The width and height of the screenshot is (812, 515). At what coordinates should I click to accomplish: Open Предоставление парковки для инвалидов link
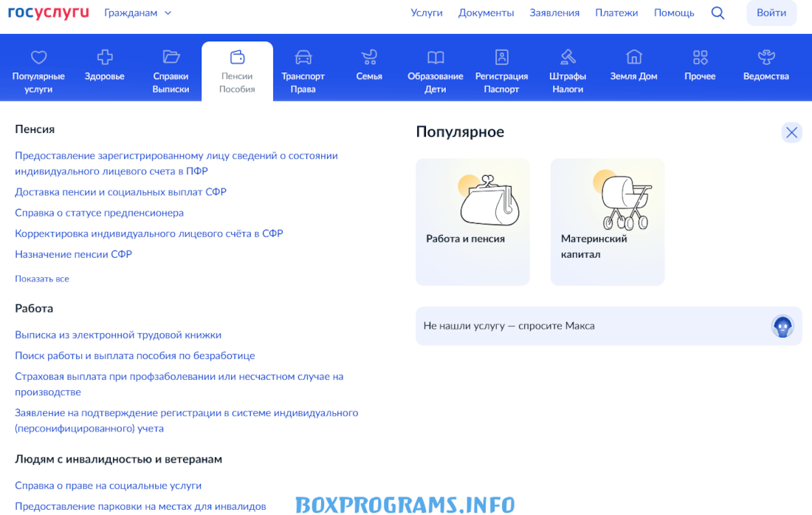coord(140,506)
